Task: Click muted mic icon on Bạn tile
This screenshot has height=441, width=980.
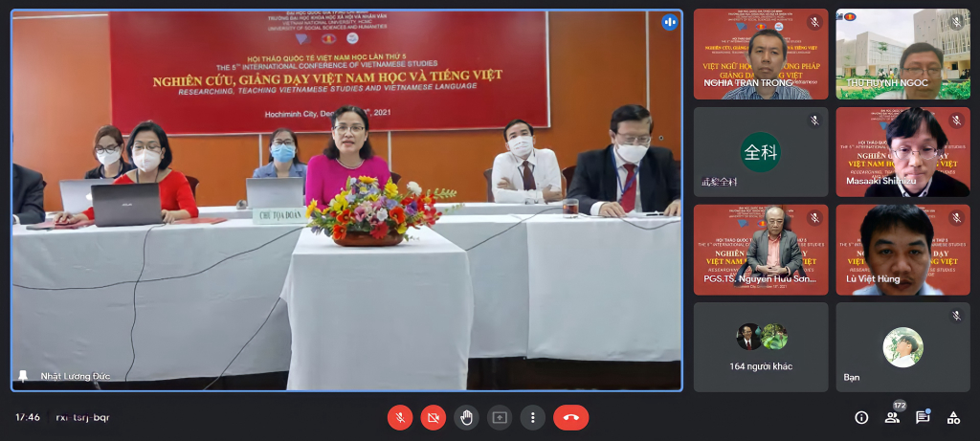Action: (956, 316)
